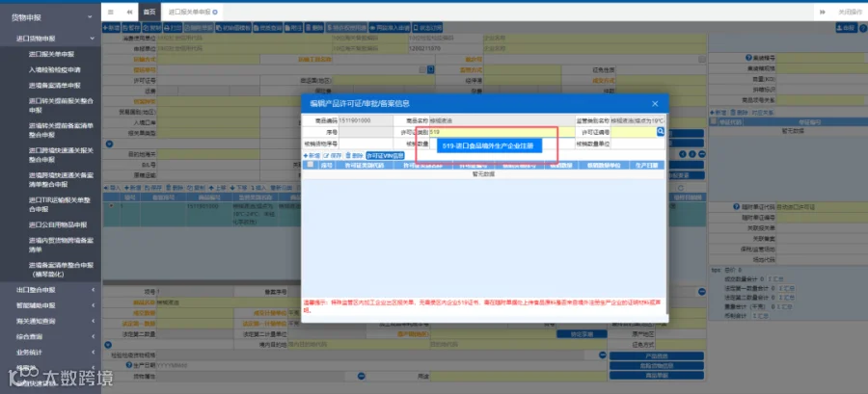Click the 暂存 toolbar button
Screen dimensions: 868x394
point(130,27)
